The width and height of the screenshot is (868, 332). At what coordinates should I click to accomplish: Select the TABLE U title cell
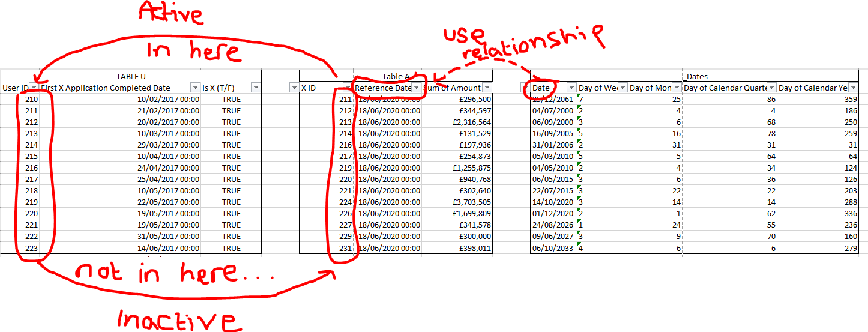[131, 76]
